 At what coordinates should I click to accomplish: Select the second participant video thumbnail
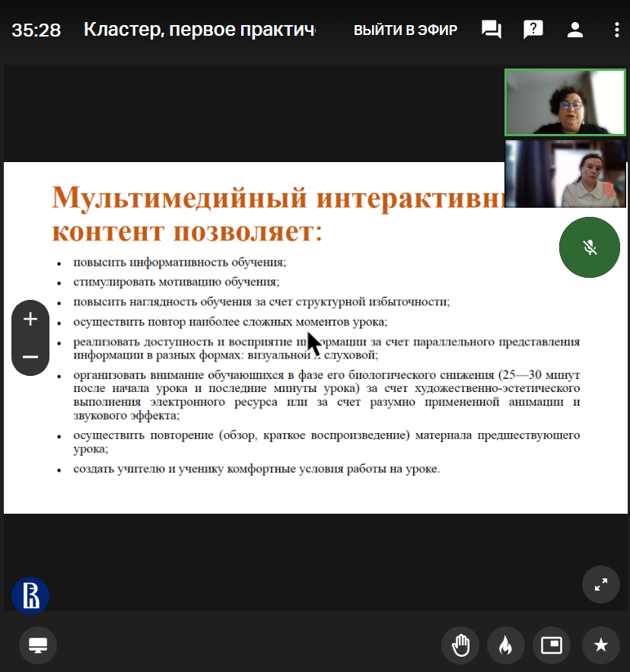(565, 174)
